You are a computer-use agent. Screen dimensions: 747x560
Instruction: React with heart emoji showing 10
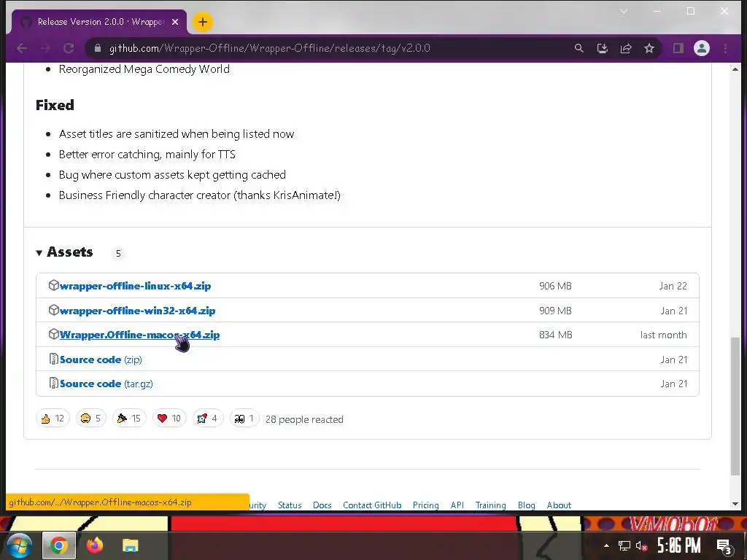(x=169, y=418)
